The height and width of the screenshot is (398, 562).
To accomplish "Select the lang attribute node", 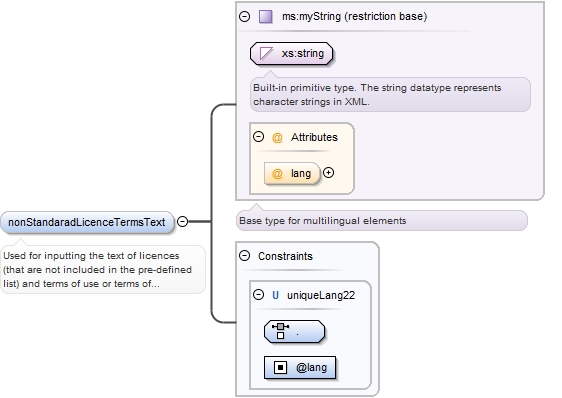I will pyautogui.click(x=292, y=174).
